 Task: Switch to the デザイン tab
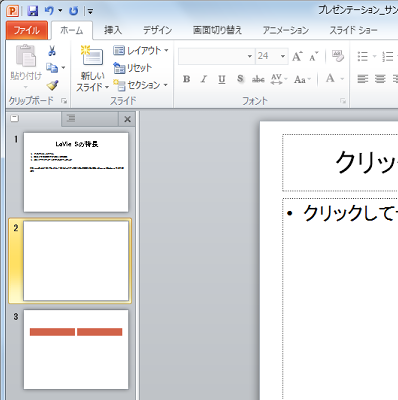pos(158,30)
